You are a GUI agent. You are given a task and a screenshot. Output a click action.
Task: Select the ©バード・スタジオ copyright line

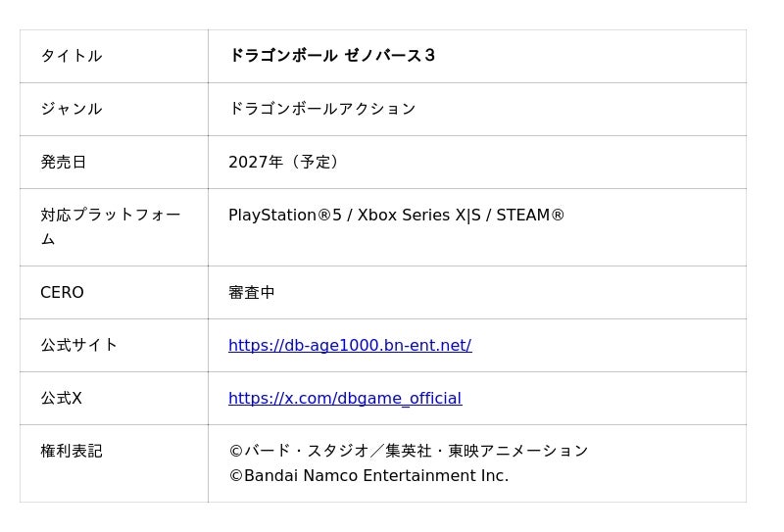409,451
